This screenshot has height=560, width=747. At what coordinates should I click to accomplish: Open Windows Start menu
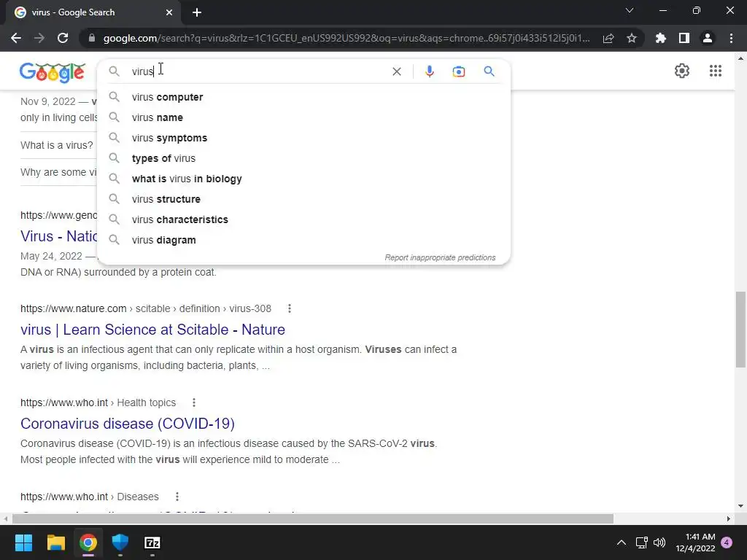tap(23, 542)
